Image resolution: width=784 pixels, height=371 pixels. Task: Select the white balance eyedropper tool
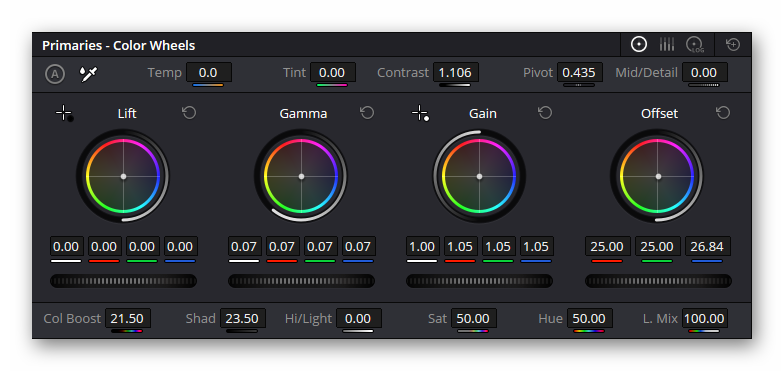point(88,74)
